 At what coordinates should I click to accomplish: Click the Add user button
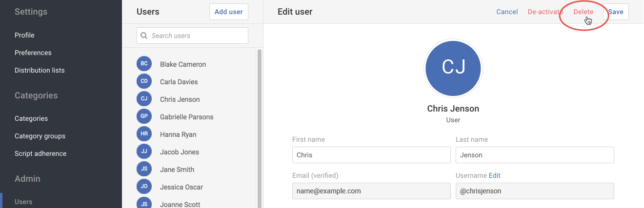(x=229, y=12)
